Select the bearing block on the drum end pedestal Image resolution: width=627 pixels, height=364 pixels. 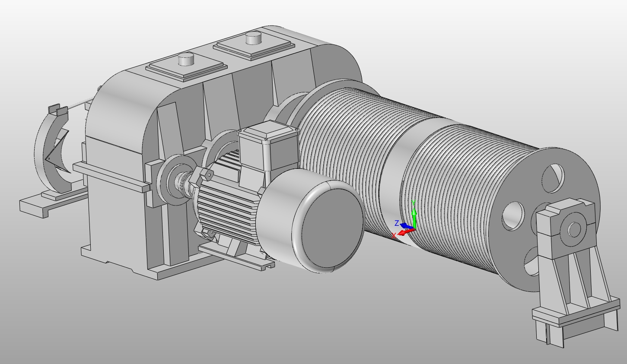point(566,228)
